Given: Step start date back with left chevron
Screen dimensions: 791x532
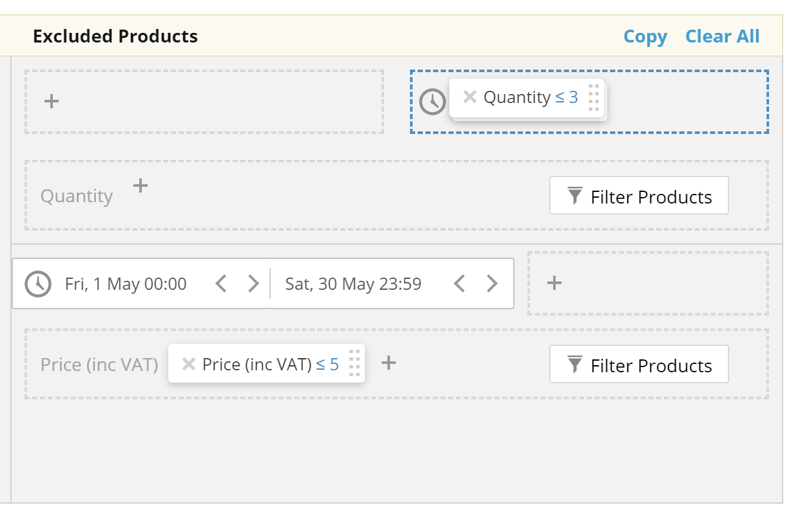Looking at the screenshot, I should pyautogui.click(x=221, y=283).
